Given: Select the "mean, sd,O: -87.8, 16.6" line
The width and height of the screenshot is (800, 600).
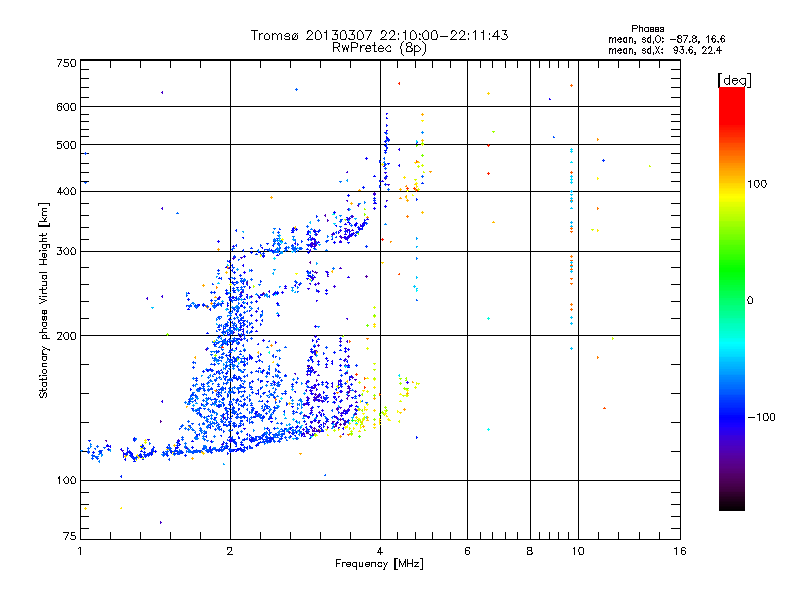Looking at the screenshot, I should [x=666, y=39].
